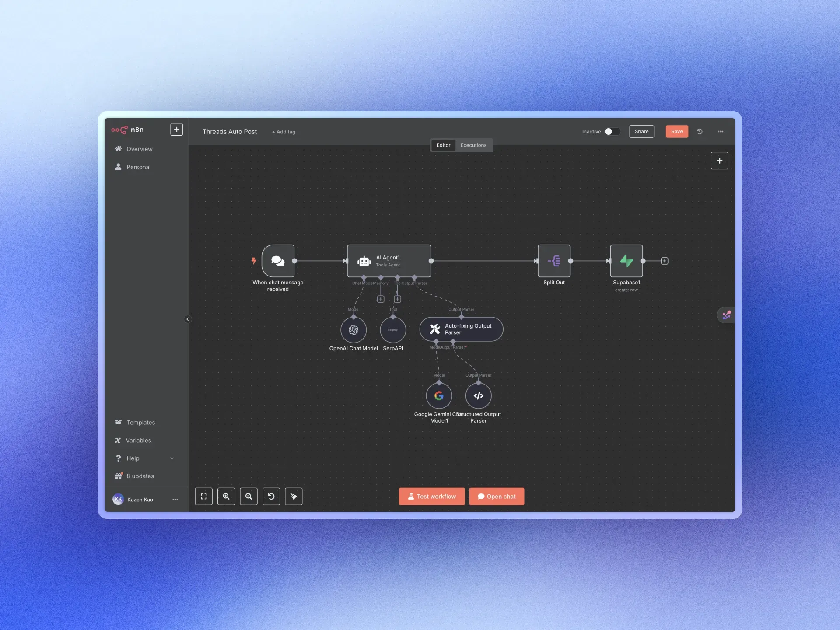Switch to the Editor tab
The image size is (840, 630).
tap(443, 145)
